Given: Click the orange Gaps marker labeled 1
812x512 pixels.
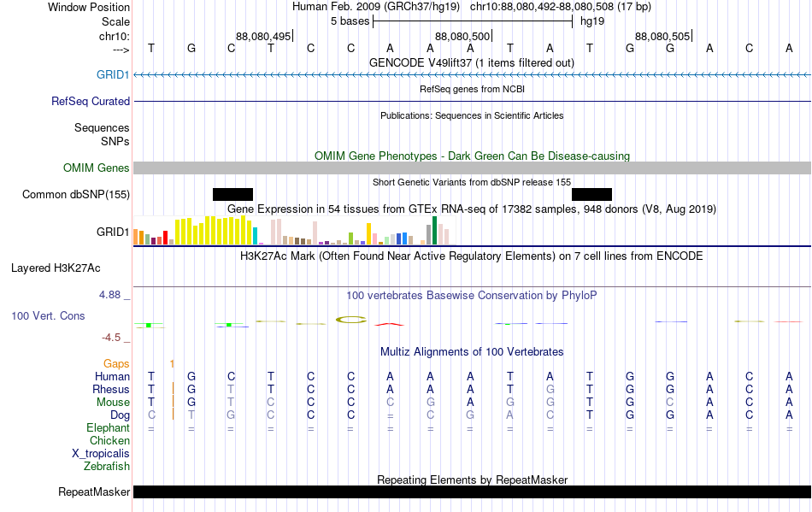Looking at the screenshot, I should 172,364.
